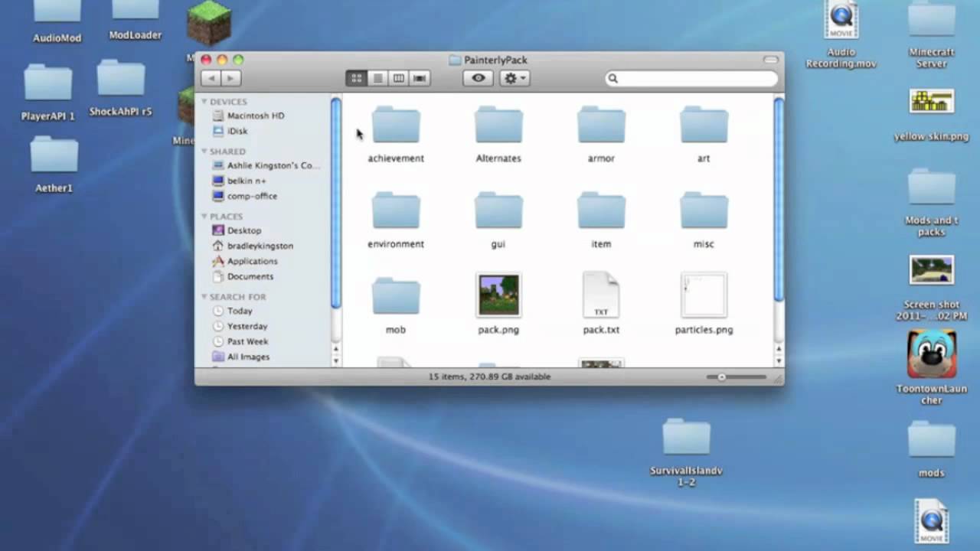Select the art folder icon
The image size is (980, 551).
pos(704,125)
